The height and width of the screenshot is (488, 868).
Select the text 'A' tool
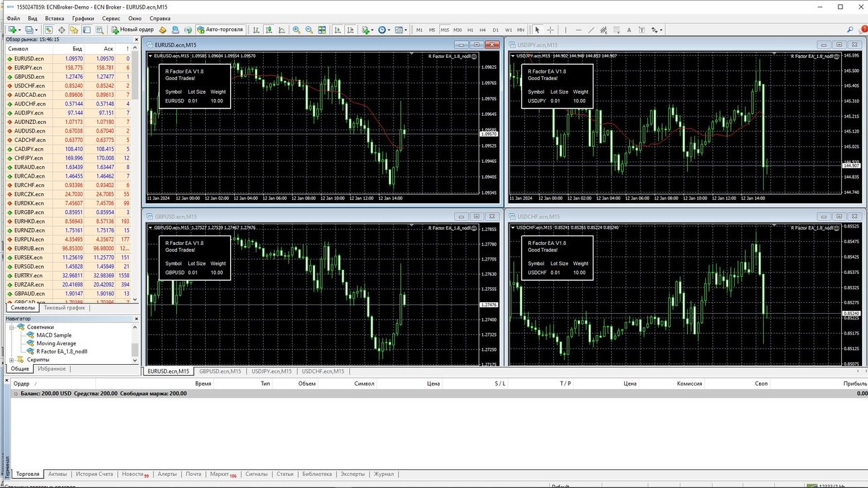(x=629, y=30)
